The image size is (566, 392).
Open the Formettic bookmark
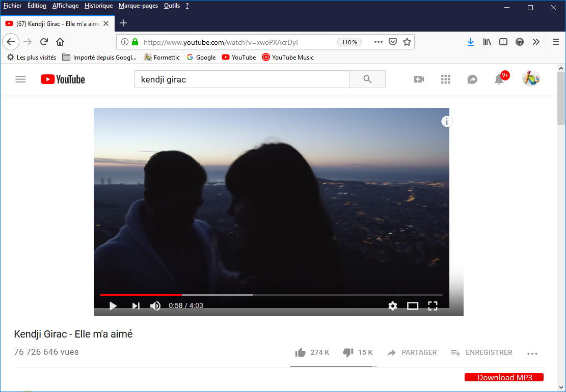(x=161, y=57)
